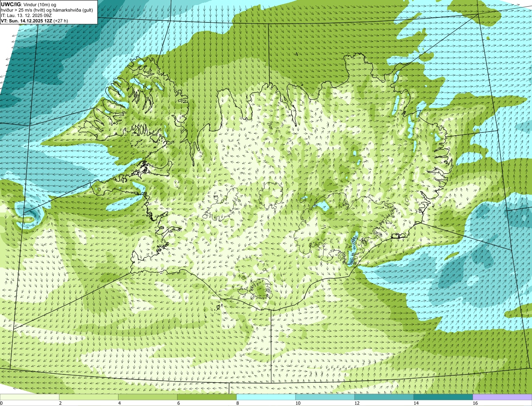Click the UWC/IG title text
Viewport: 532px width, 406px height.
[11, 4]
